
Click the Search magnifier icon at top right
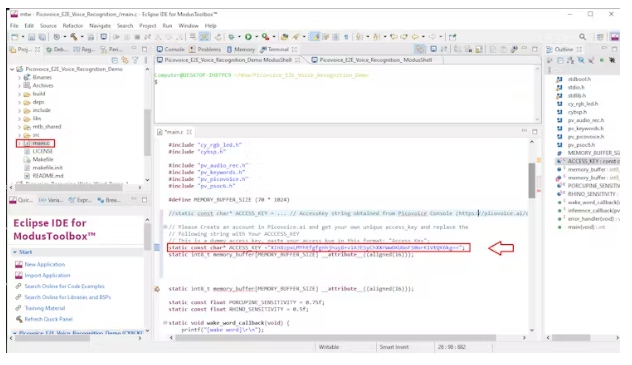pyautogui.click(x=582, y=37)
